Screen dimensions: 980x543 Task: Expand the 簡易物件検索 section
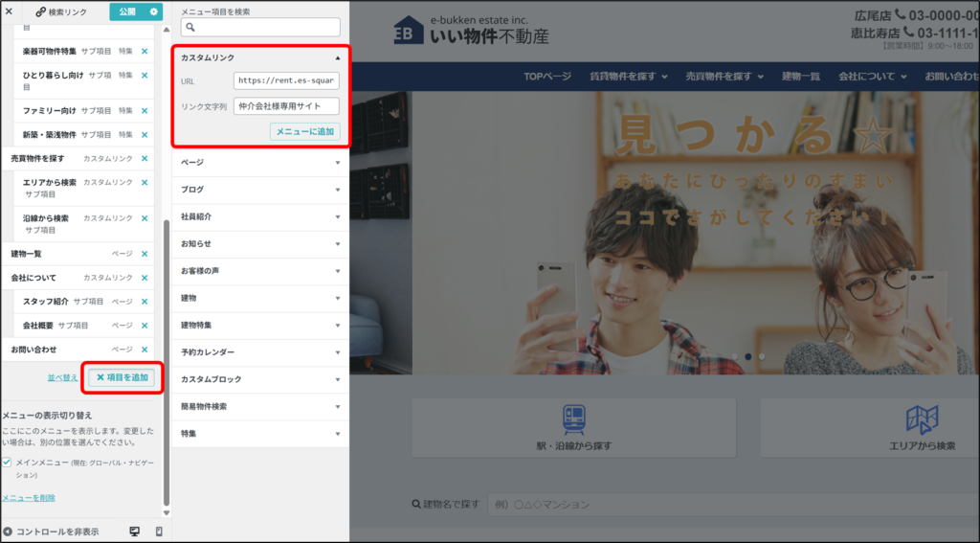click(258, 407)
